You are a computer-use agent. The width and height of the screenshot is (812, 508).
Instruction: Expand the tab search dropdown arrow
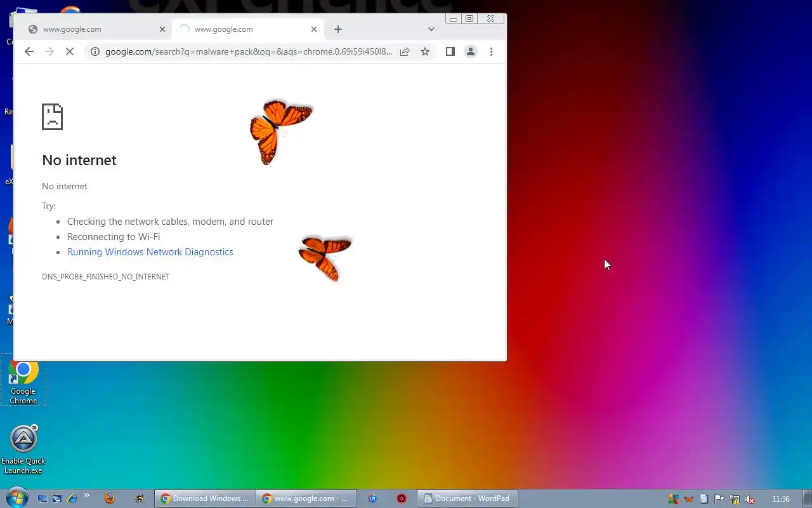pyautogui.click(x=431, y=29)
